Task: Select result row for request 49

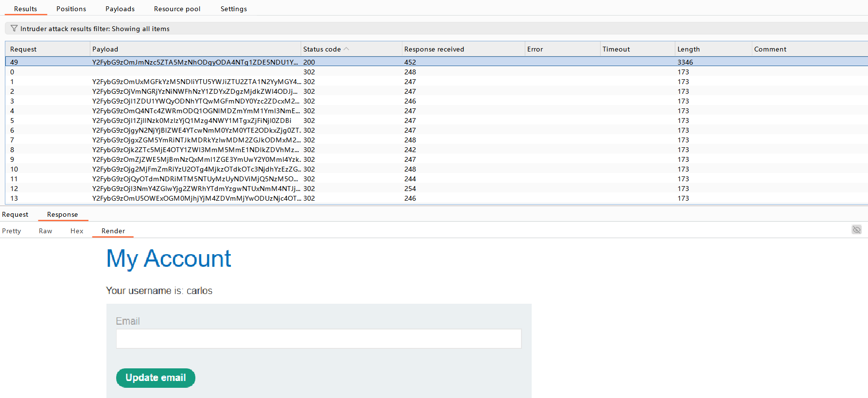Action: (x=194, y=62)
